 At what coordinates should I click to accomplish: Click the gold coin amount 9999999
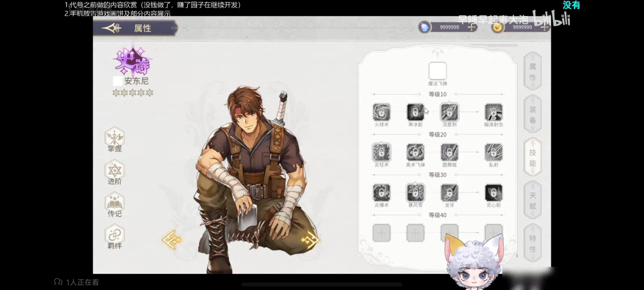coord(522,27)
